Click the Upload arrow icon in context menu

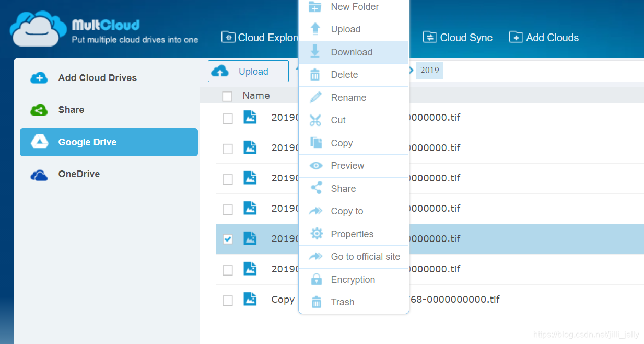coord(315,29)
